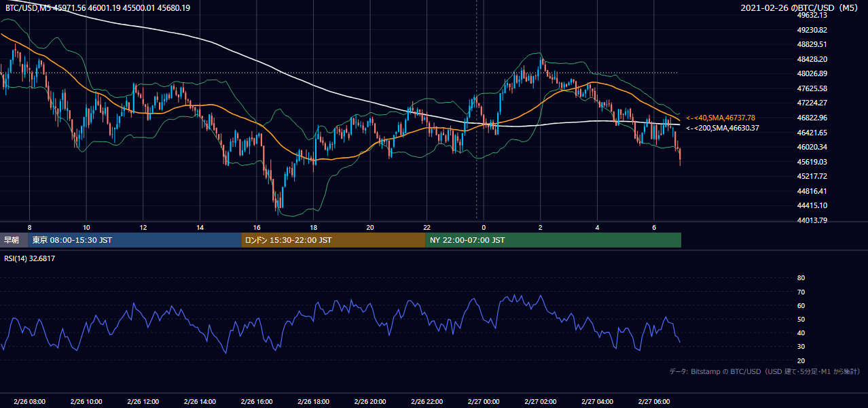Viewport: 868px width, 408px height.
Task: Select the ロンドン 15:30-22:00 JST session bar
Action: tap(333, 240)
